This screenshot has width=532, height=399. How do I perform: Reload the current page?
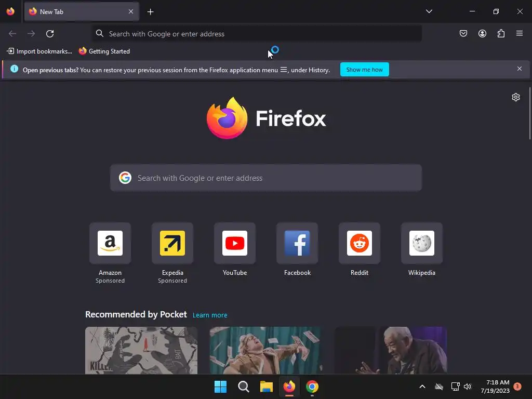coord(50,34)
